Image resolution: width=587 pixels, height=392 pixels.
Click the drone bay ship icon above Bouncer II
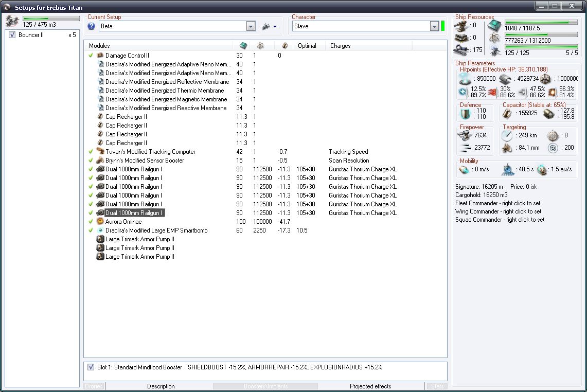[x=12, y=21]
